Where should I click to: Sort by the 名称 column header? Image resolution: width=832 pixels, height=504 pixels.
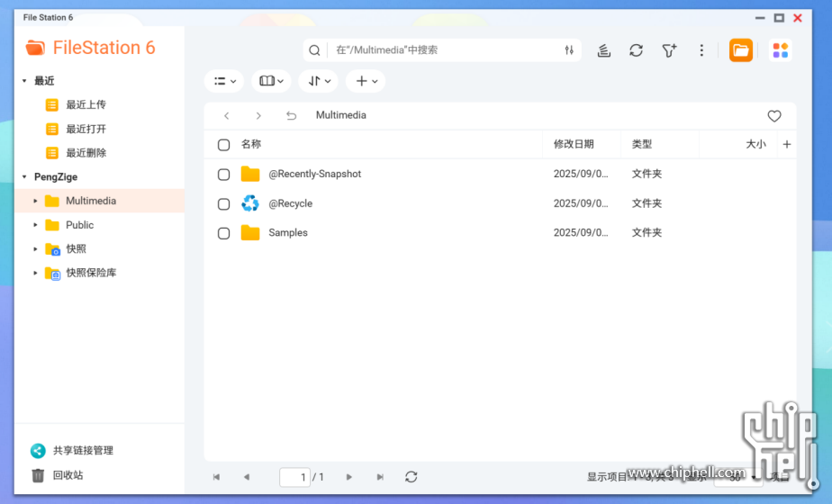click(x=251, y=144)
